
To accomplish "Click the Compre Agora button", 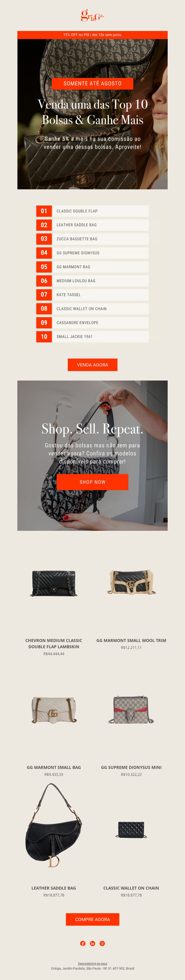I will coord(92,919).
